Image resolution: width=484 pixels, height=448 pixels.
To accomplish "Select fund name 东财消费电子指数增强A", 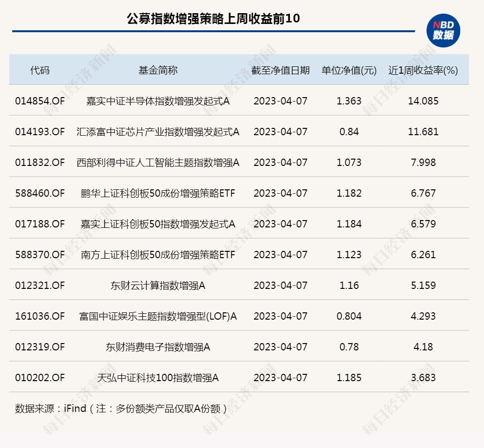I will [158, 347].
